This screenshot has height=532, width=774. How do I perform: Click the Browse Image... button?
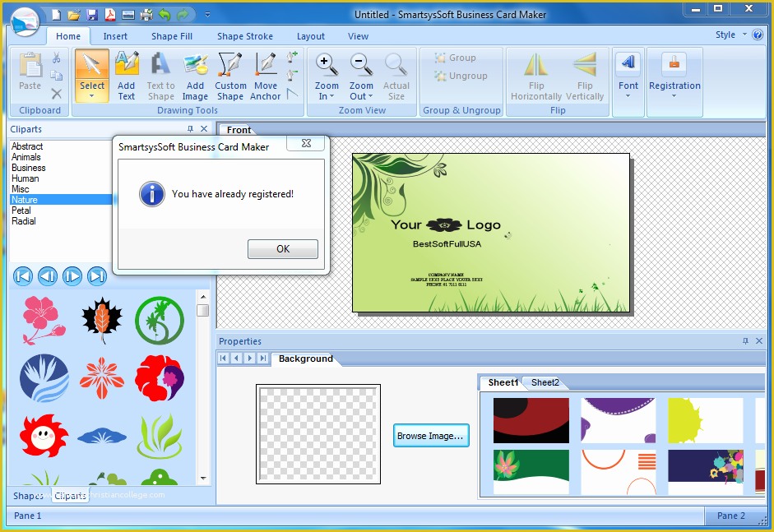(x=431, y=436)
